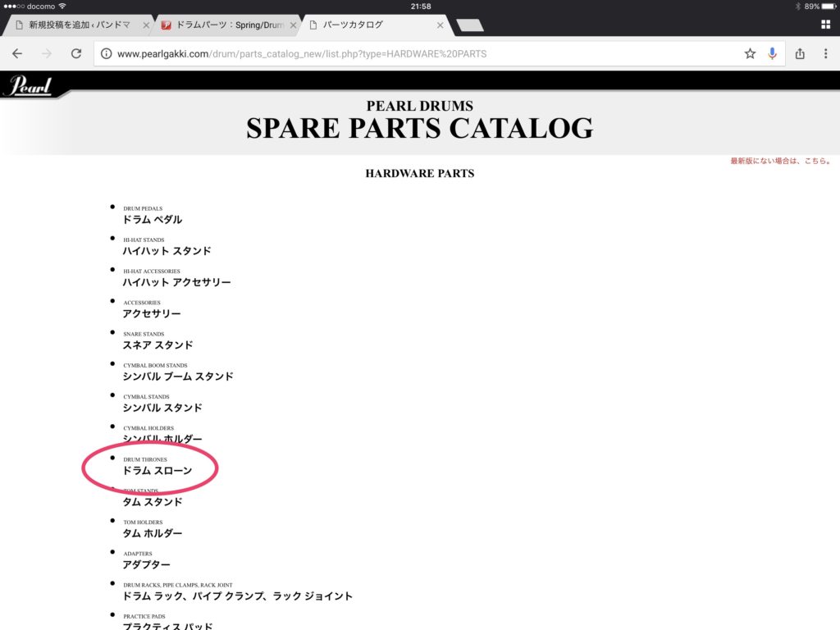Click the URL address bar
Screen dimensions: 840x630
coord(410,53)
